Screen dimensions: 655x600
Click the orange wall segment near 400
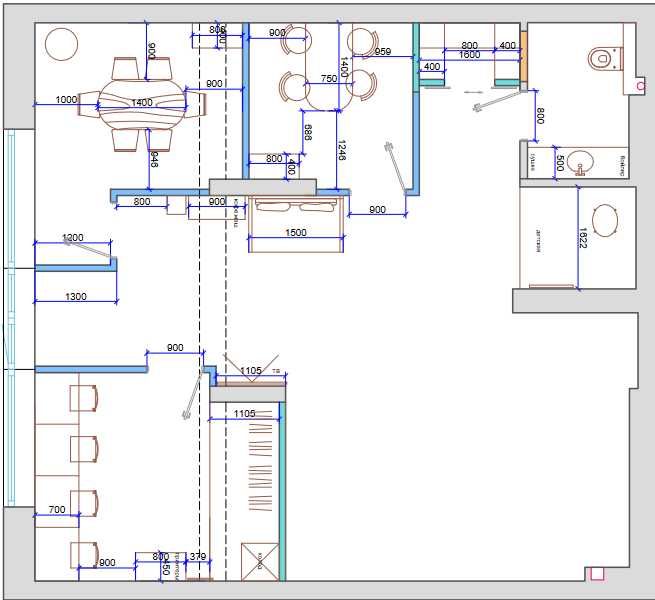point(524,57)
